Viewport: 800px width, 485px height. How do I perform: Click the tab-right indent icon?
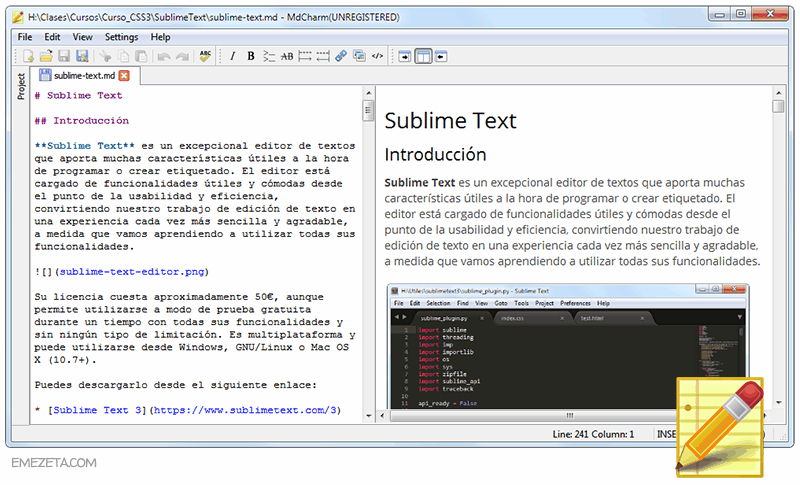point(305,56)
